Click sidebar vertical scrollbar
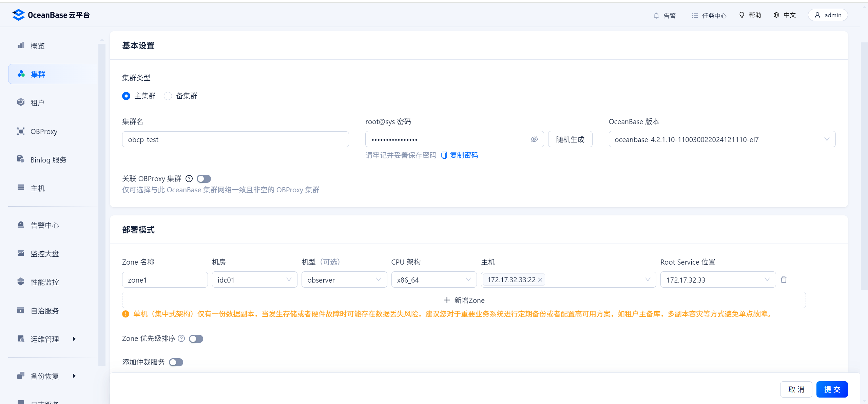The image size is (868, 404). [x=102, y=205]
